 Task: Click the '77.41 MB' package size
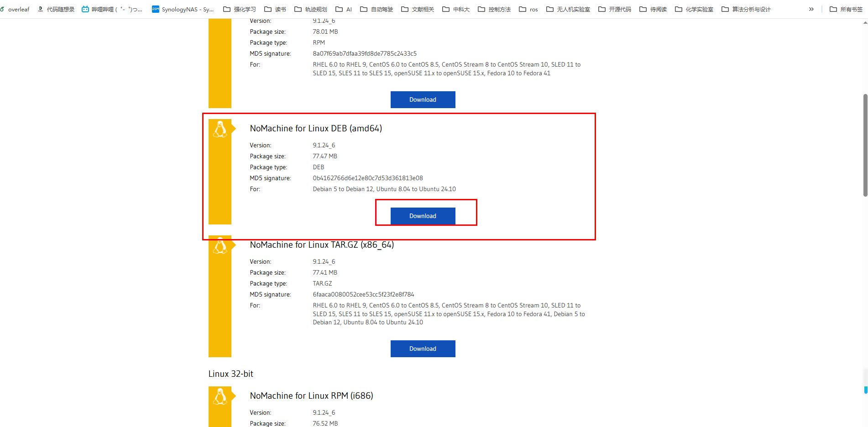click(x=325, y=272)
